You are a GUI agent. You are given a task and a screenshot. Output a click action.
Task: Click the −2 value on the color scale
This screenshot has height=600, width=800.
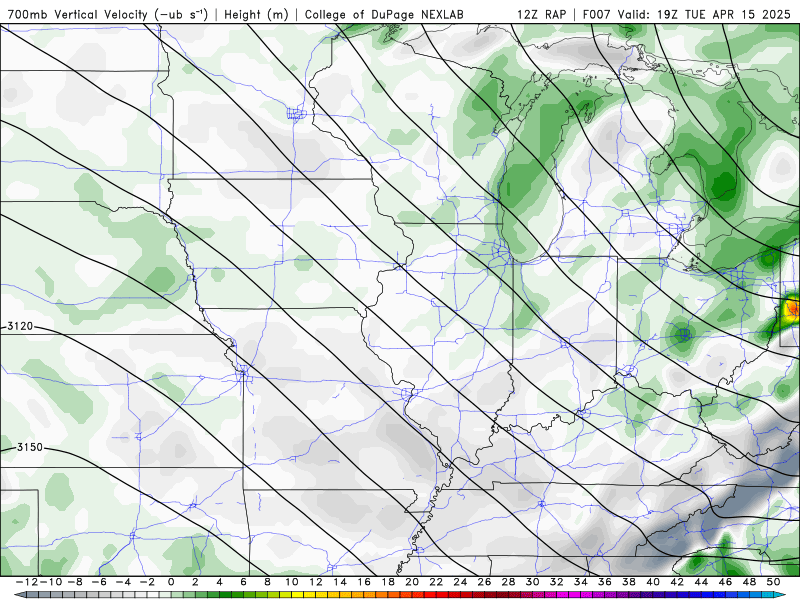147,582
